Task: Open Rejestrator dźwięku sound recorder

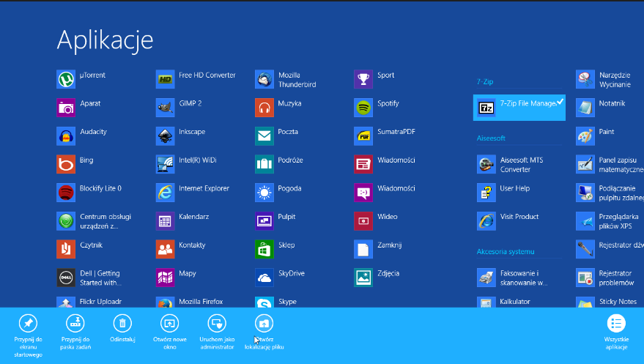Action: point(585,249)
